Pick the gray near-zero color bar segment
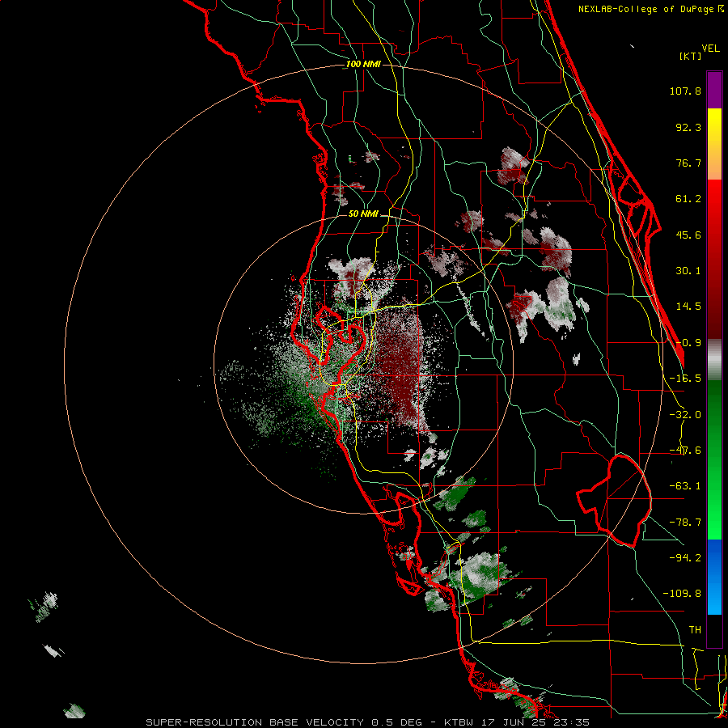 714,359
